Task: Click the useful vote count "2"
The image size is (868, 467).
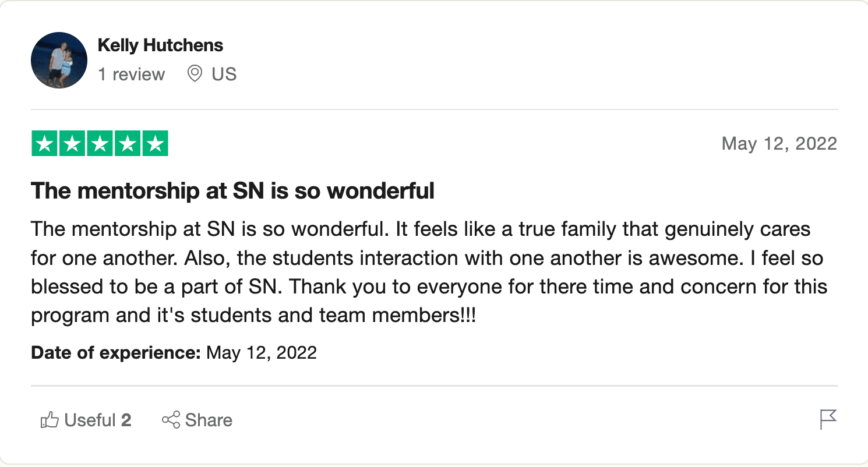Action: pyautogui.click(x=126, y=420)
